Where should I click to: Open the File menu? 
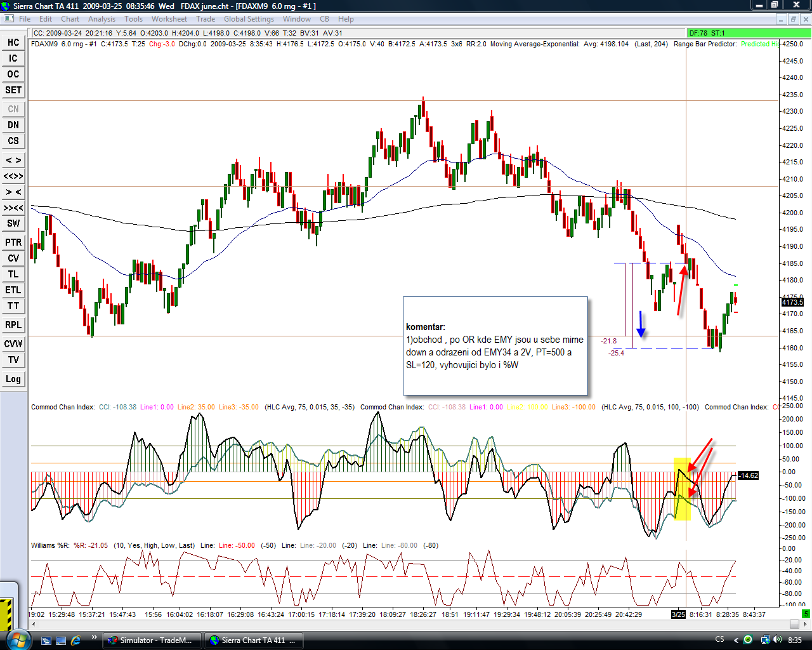[25, 19]
